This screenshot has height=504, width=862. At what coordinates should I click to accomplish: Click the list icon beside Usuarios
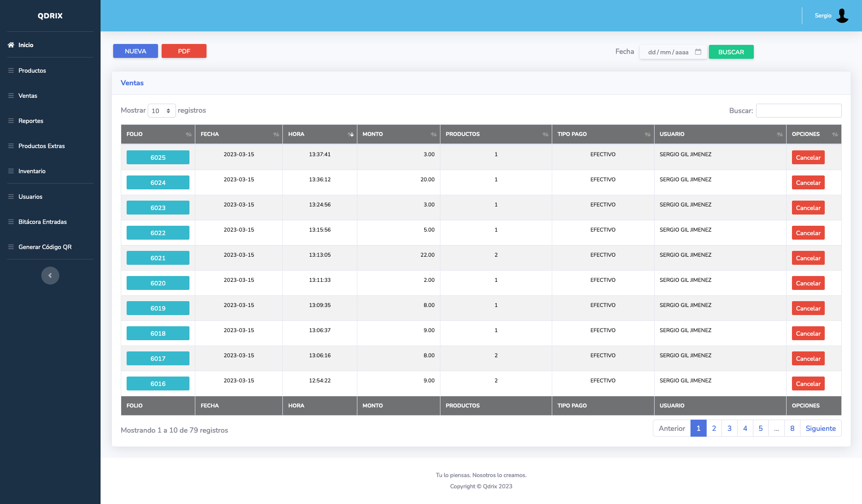[11, 197]
